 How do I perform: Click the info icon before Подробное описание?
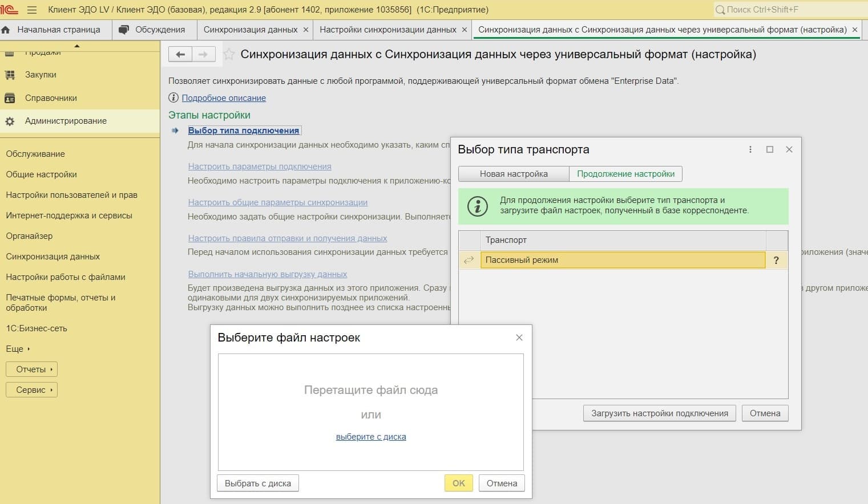pyautogui.click(x=173, y=97)
